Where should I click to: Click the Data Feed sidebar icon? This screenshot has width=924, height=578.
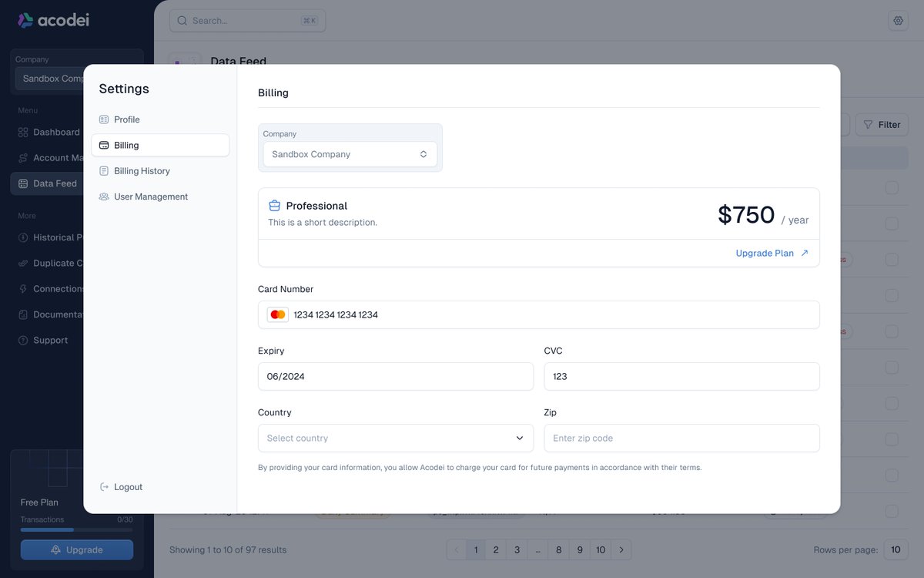click(23, 183)
